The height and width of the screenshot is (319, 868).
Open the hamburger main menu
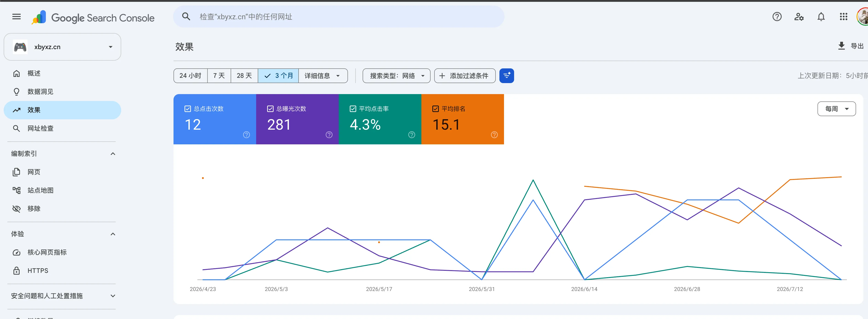tap(17, 17)
